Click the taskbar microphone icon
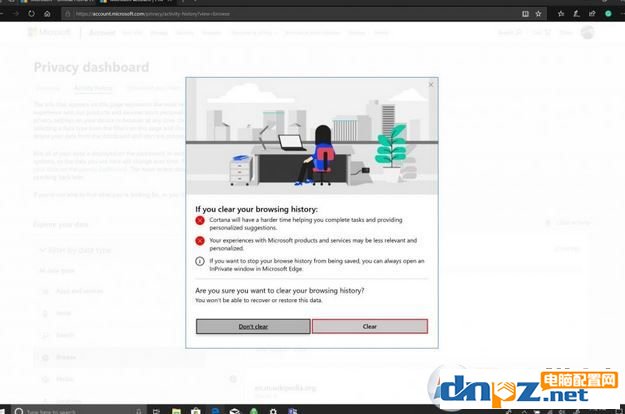The height and width of the screenshot is (414, 625). [x=139, y=411]
